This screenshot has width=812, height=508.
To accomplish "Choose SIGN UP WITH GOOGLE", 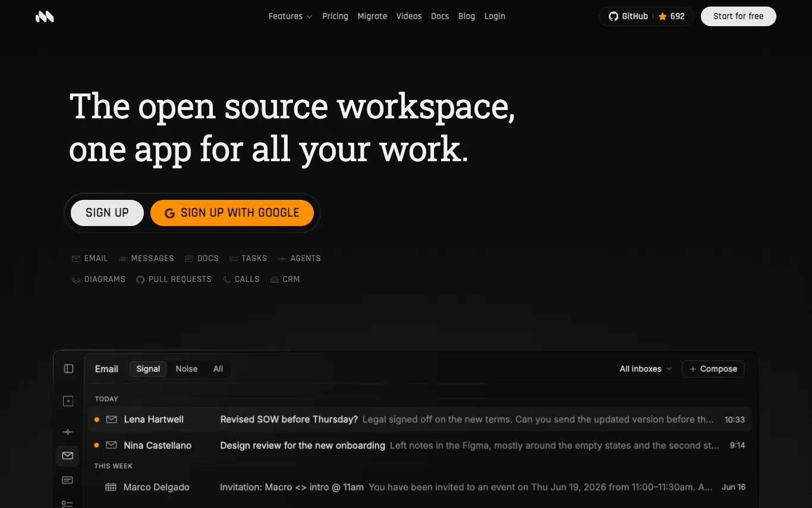I will click(x=232, y=213).
